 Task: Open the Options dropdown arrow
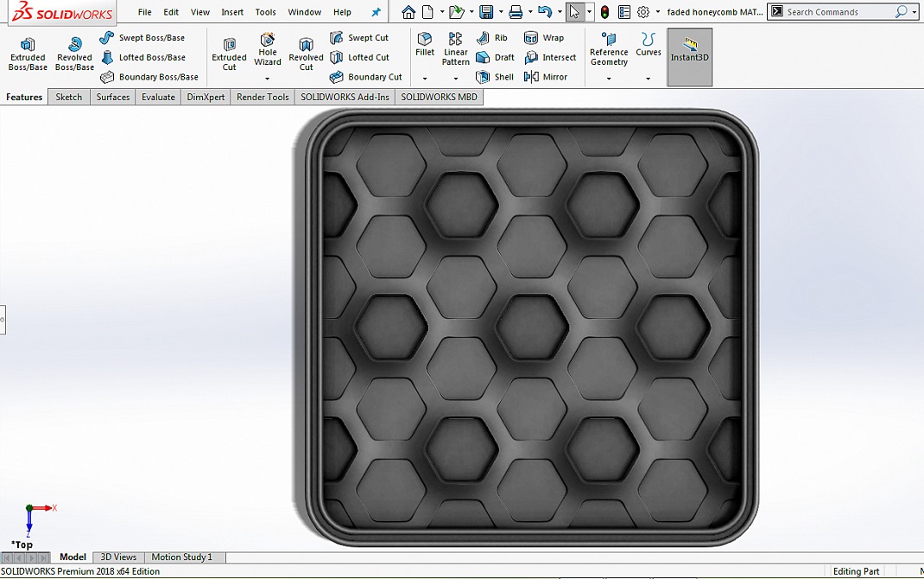658,12
